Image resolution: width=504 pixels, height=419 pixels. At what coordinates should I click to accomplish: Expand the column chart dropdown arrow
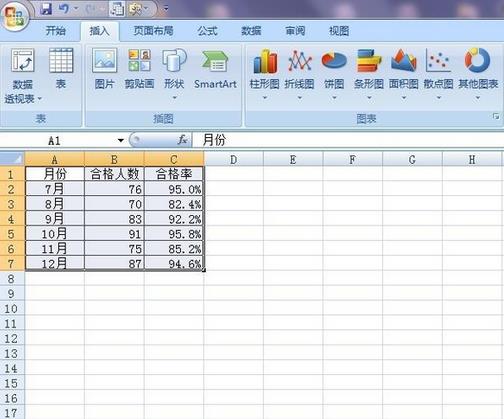pos(265,98)
